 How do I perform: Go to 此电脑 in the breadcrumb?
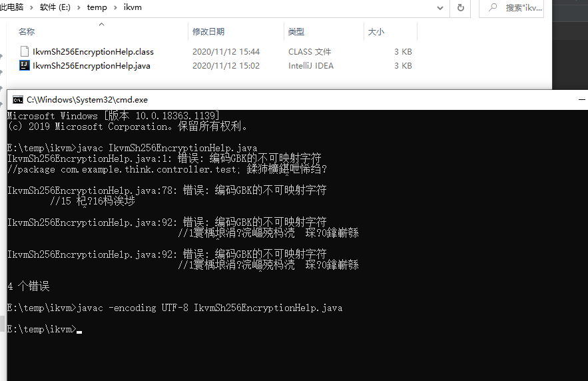pyautogui.click(x=11, y=7)
